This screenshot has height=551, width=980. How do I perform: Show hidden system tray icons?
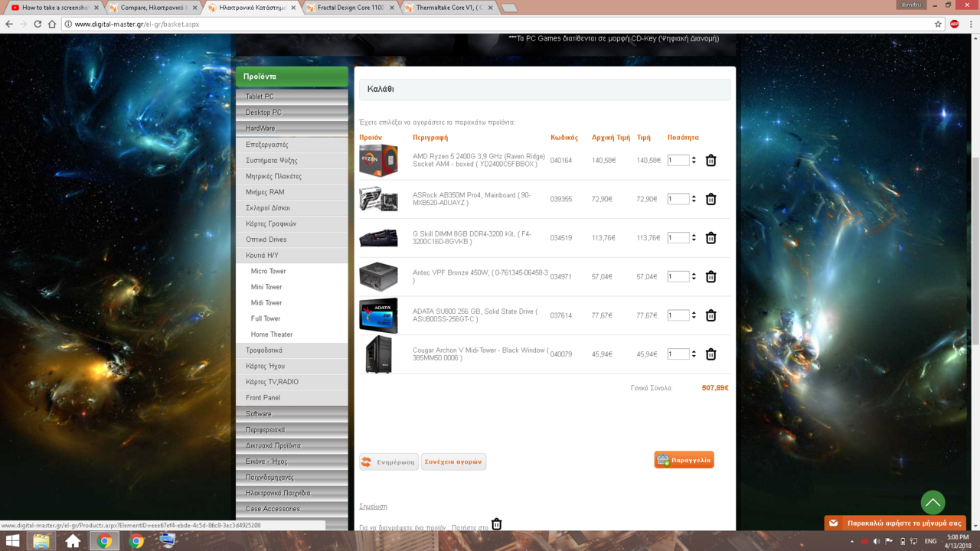point(852,541)
